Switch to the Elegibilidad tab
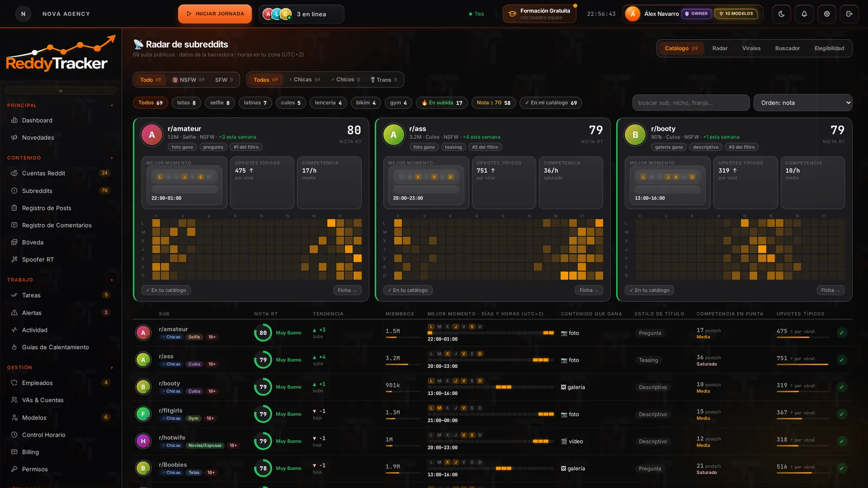 click(x=829, y=48)
